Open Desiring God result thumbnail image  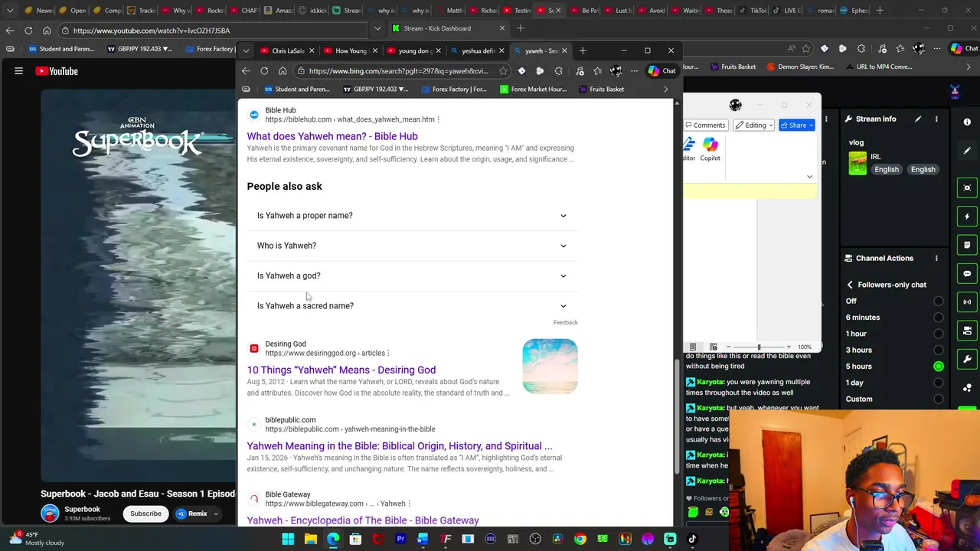(550, 366)
